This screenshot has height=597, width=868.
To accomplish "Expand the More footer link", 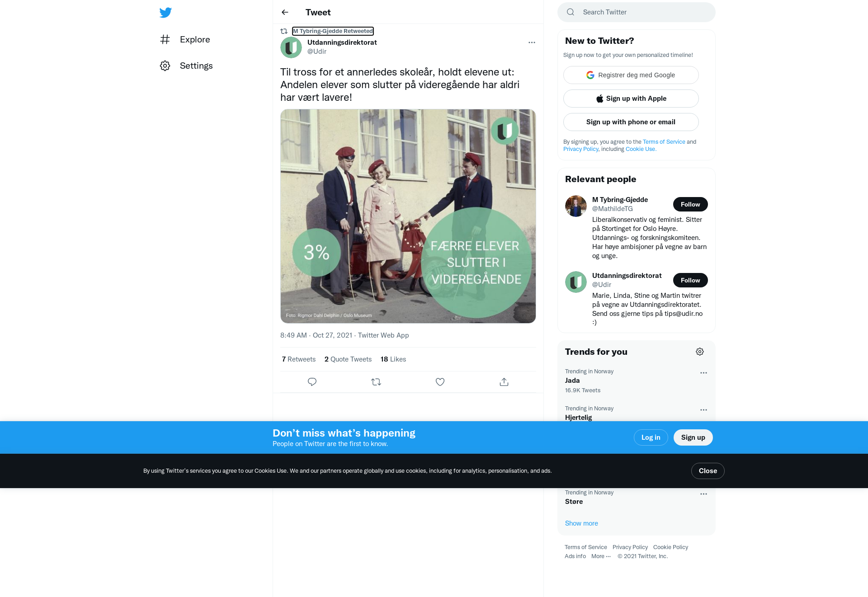I will coord(601,556).
